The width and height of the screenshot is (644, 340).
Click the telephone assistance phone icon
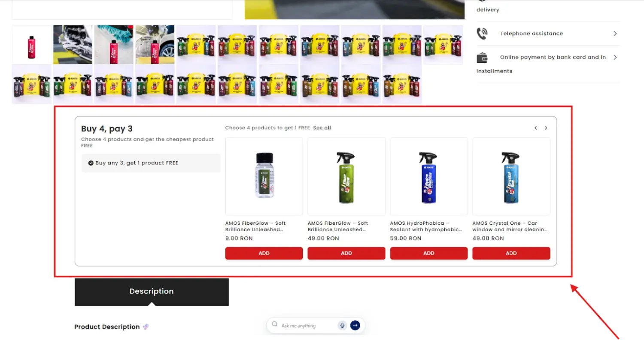point(483,33)
